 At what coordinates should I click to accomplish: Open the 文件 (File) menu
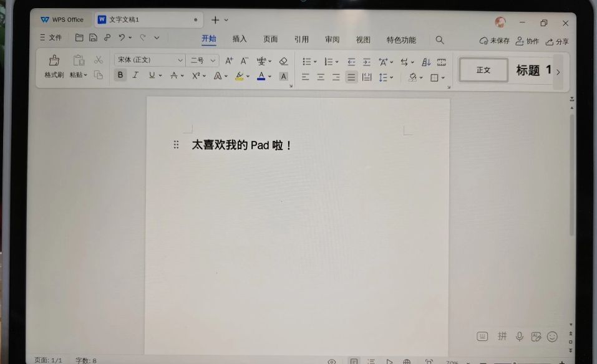51,38
